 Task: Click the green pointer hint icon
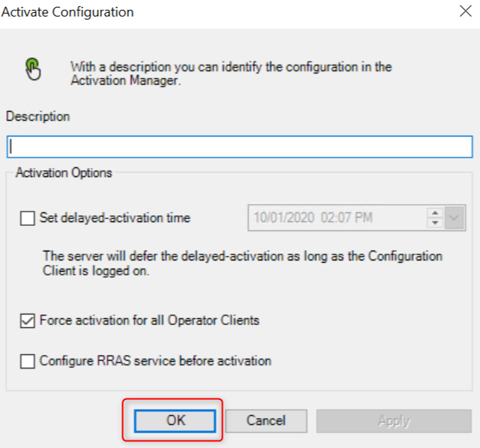pyautogui.click(x=34, y=69)
